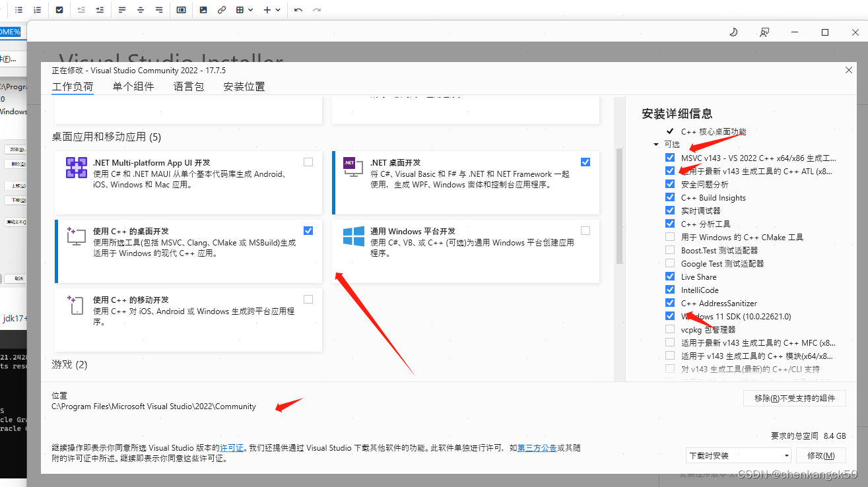Uncheck the .NET 桌面开发 workload
The width and height of the screenshot is (868, 487).
tap(585, 162)
